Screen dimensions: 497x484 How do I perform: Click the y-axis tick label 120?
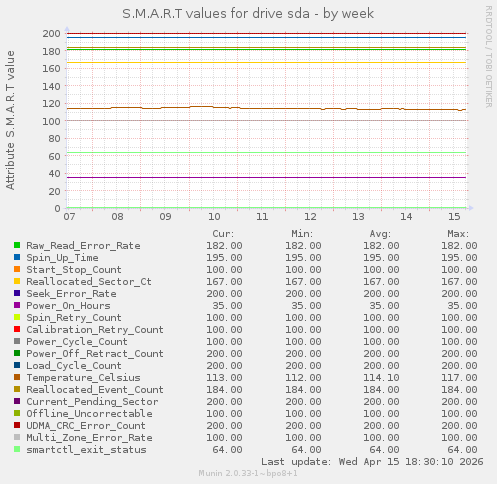tap(51, 104)
